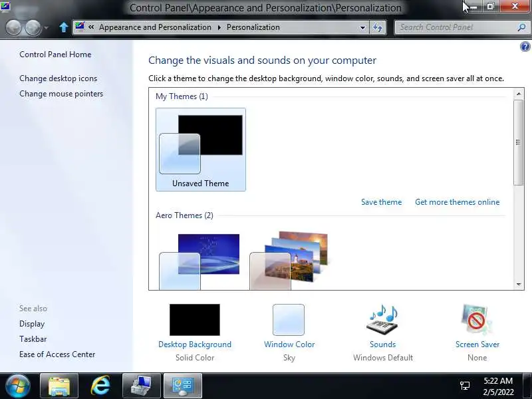This screenshot has height=399, width=532.
Task: Open the Desktop Background link
Action: tap(195, 344)
